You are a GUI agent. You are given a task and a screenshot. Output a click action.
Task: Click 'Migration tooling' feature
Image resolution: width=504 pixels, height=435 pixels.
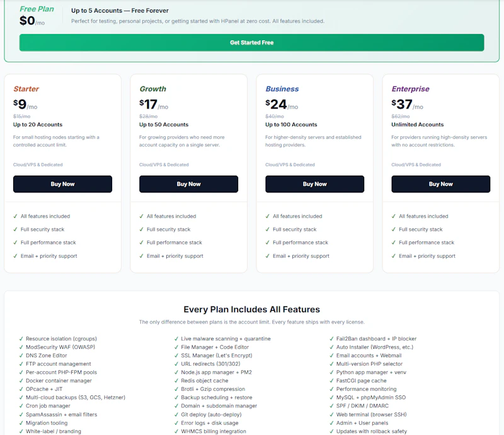point(47,423)
